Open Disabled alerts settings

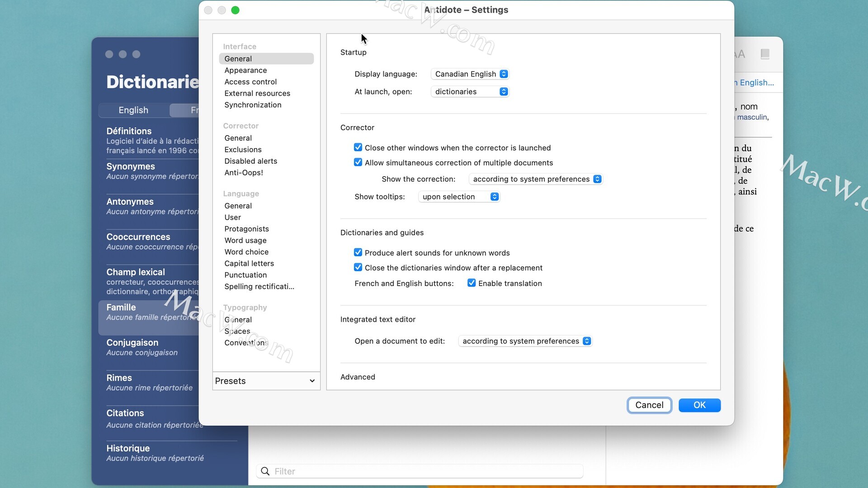[250, 161]
